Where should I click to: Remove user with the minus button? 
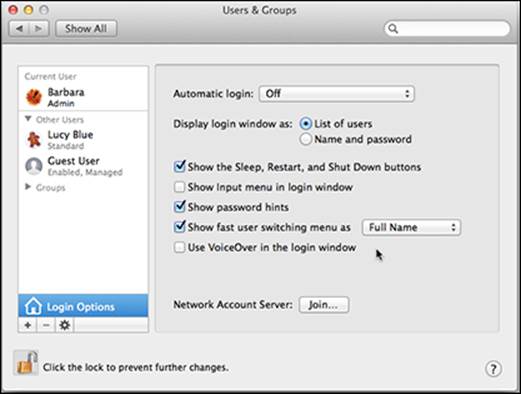tap(46, 325)
